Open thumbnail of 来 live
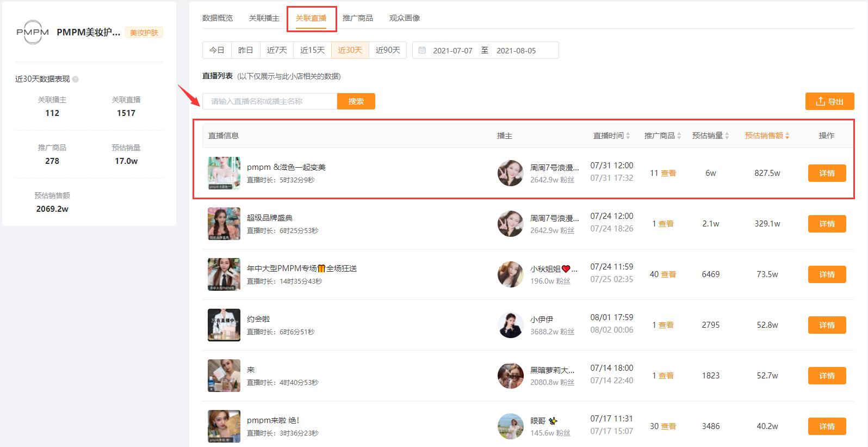Screen dimensions: 868x447 (x=224, y=376)
